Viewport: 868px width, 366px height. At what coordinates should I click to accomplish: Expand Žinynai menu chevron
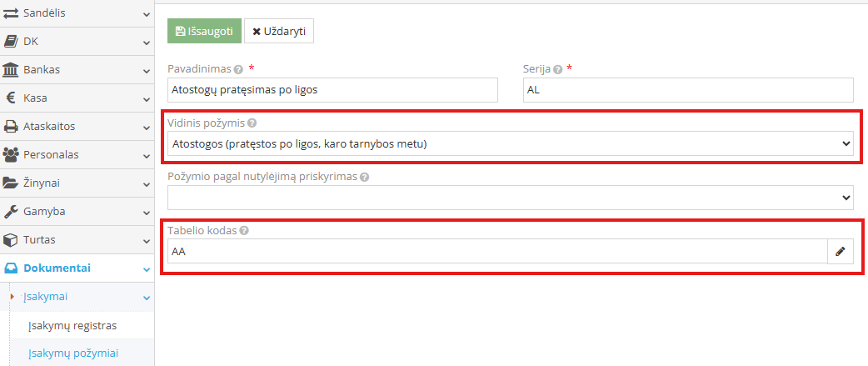[146, 183]
